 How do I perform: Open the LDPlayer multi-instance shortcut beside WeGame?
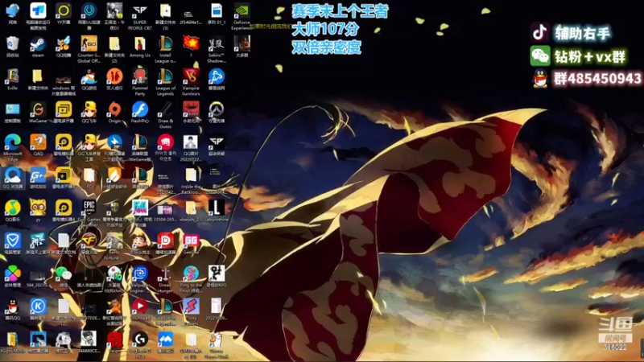pos(64,110)
